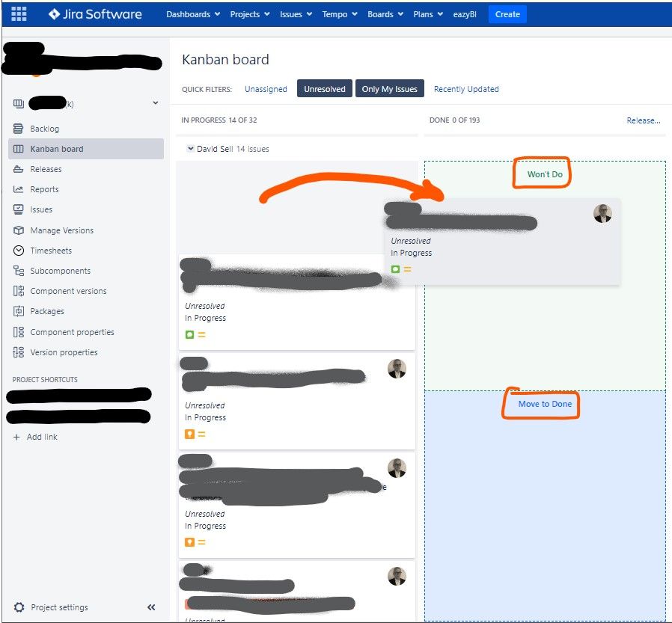672x623 pixels.
Task: Collapse the David Sell swimlane
Action: pyautogui.click(x=191, y=148)
